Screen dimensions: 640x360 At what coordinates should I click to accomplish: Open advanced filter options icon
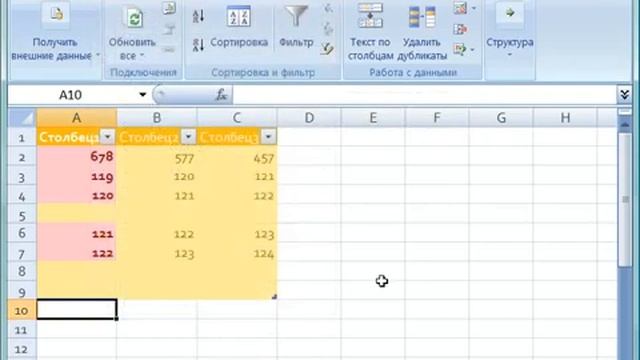point(327,49)
